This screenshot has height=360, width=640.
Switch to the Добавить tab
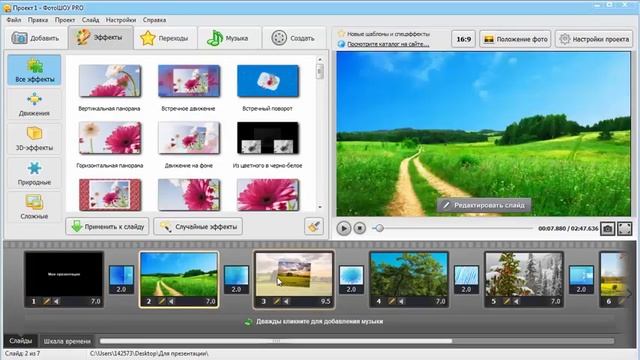coord(36,38)
